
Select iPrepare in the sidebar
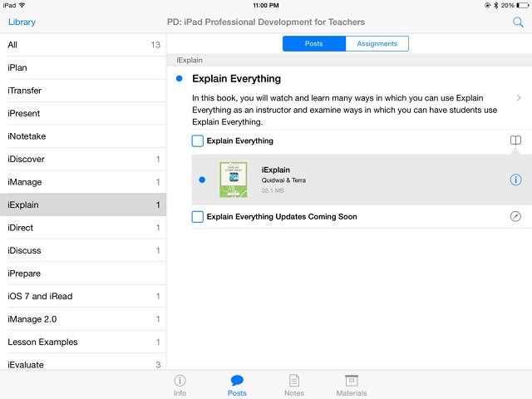pyautogui.click(x=83, y=273)
